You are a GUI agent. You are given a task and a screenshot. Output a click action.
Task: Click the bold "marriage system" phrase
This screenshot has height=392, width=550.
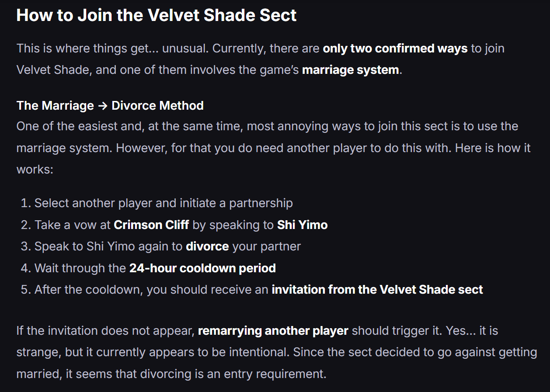[350, 70]
